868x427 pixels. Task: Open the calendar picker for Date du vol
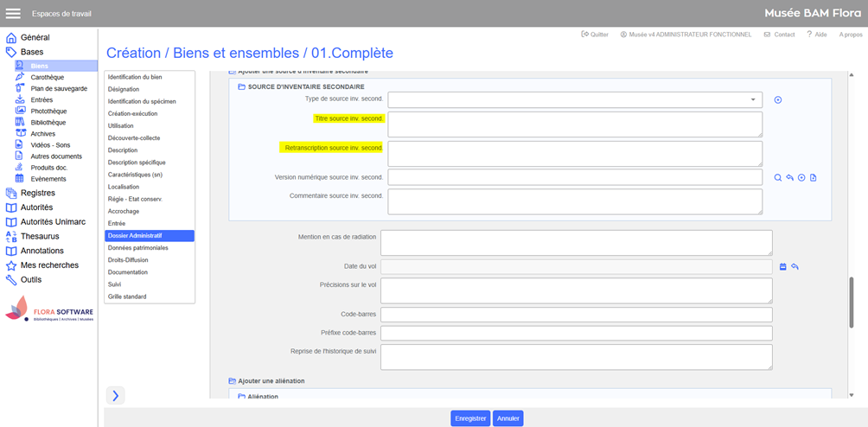(783, 267)
